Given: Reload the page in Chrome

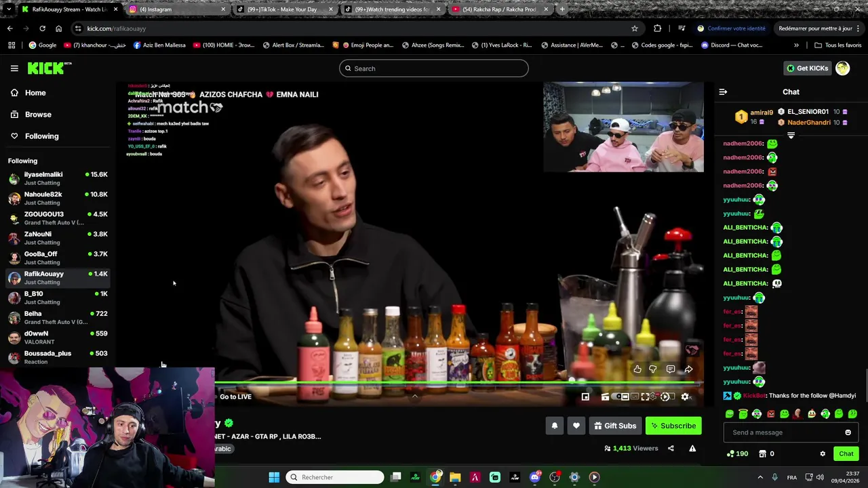Looking at the screenshot, I should (x=42, y=28).
